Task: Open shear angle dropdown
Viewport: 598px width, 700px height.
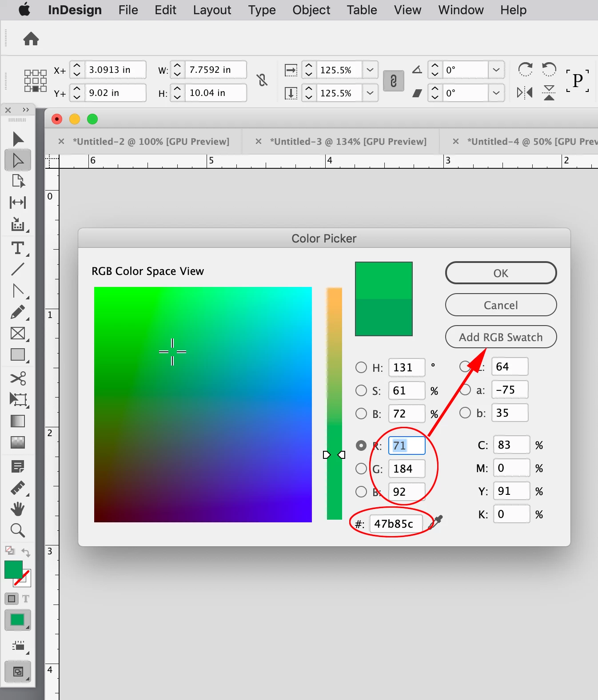Action: pyautogui.click(x=496, y=93)
